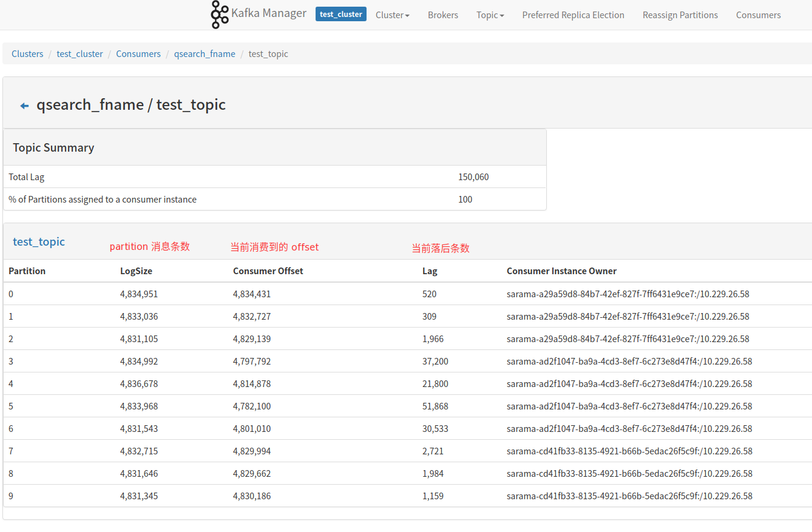Click the Clusters breadcrumb link
The width and height of the screenshot is (812, 532).
(27, 54)
